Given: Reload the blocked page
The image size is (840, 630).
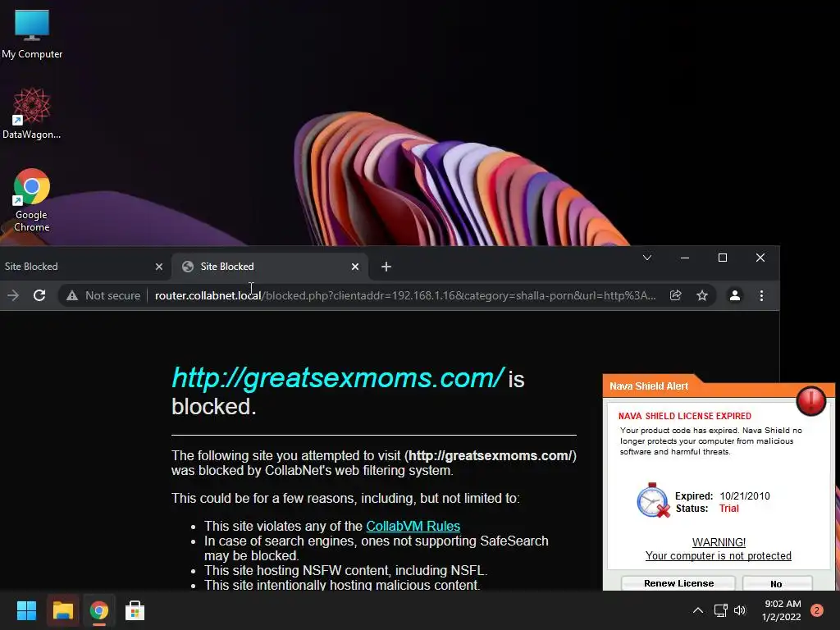Looking at the screenshot, I should click(39, 295).
